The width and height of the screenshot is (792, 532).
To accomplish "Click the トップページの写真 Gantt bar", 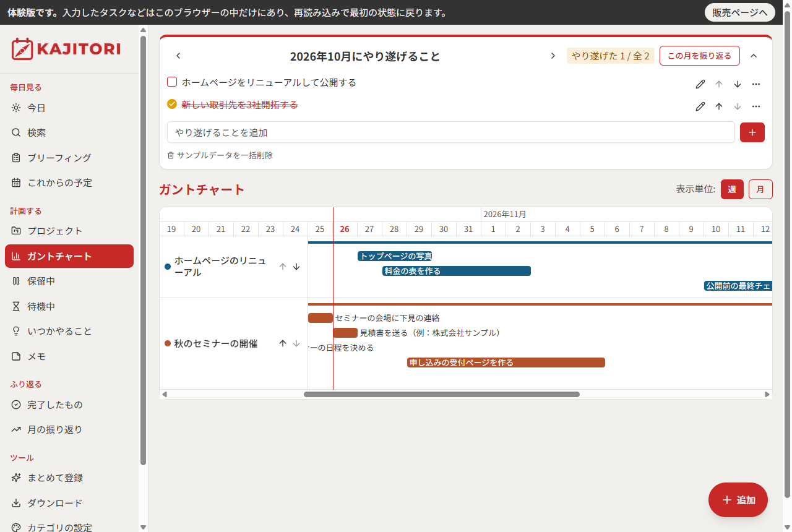I will (395, 256).
